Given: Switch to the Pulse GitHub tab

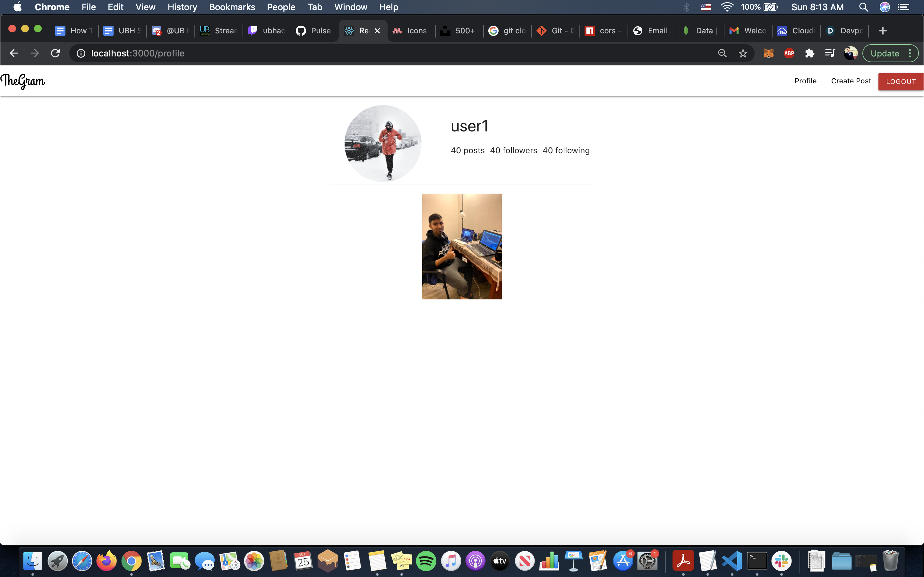Looking at the screenshot, I should pyautogui.click(x=314, y=30).
